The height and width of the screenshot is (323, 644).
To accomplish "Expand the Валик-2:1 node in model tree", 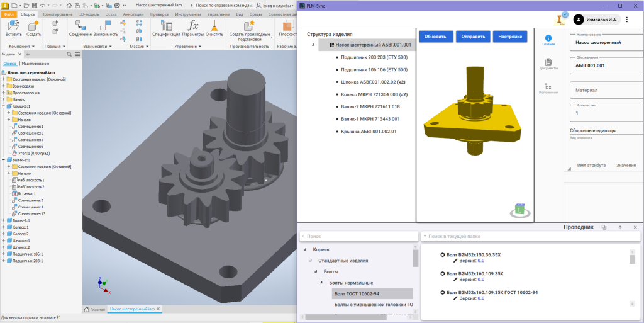I will pyautogui.click(x=3, y=220).
